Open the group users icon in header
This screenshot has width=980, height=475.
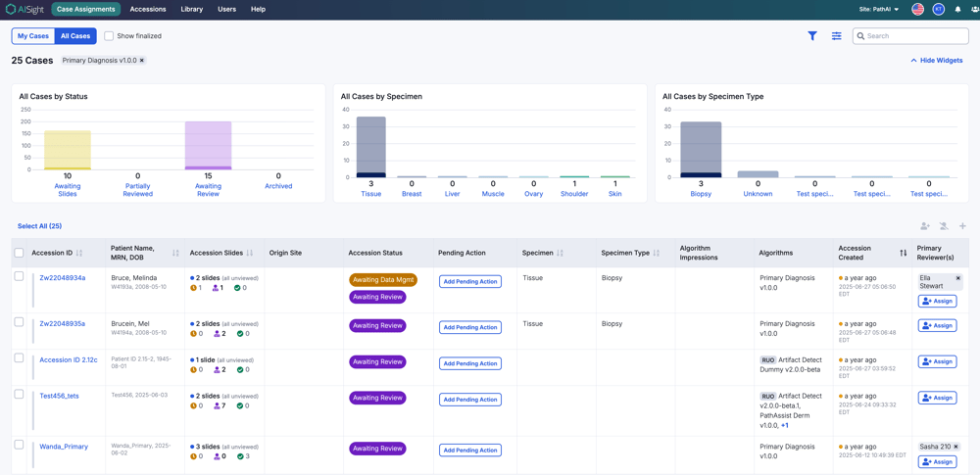(973, 10)
